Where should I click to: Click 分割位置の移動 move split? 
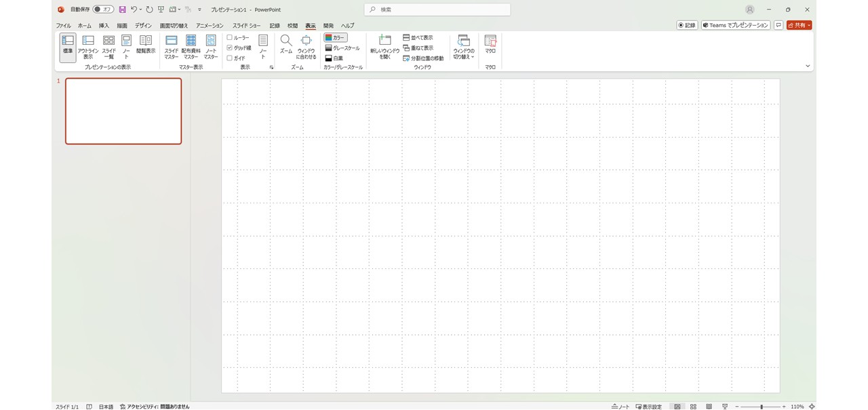[423, 58]
